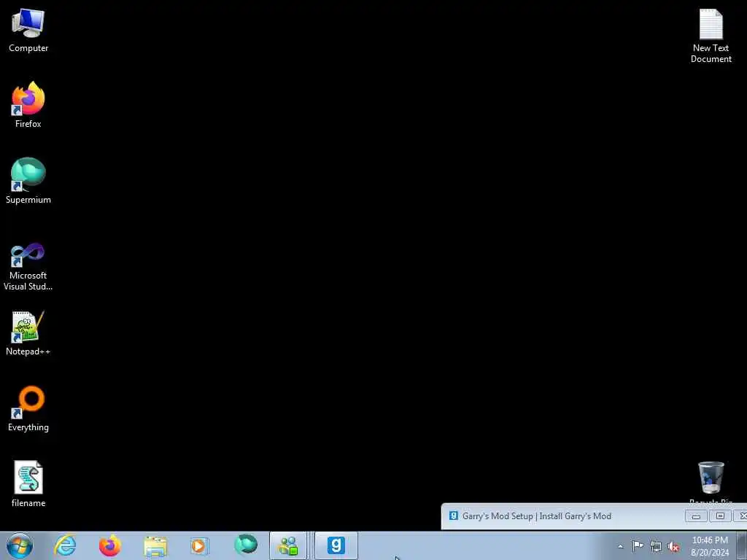Select the filename script file icon
This screenshot has height=560, width=747.
pos(28,484)
